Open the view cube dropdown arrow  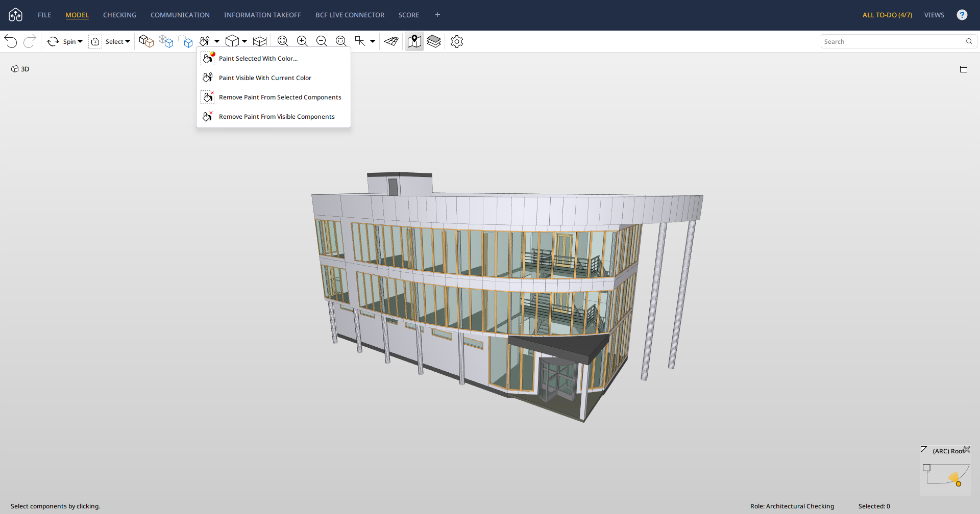pyautogui.click(x=244, y=41)
